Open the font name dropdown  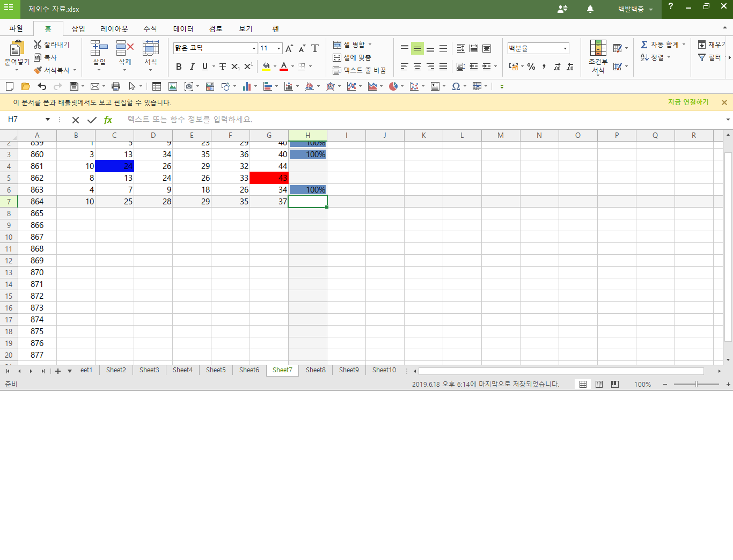(254, 48)
